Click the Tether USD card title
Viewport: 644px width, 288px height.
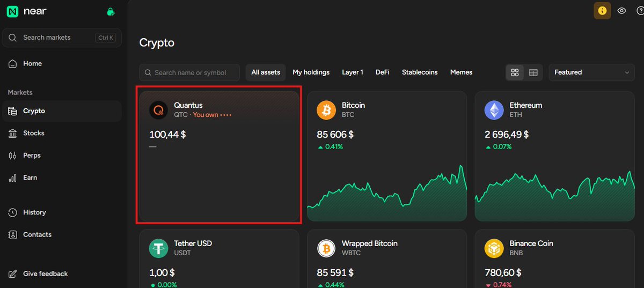[193, 243]
